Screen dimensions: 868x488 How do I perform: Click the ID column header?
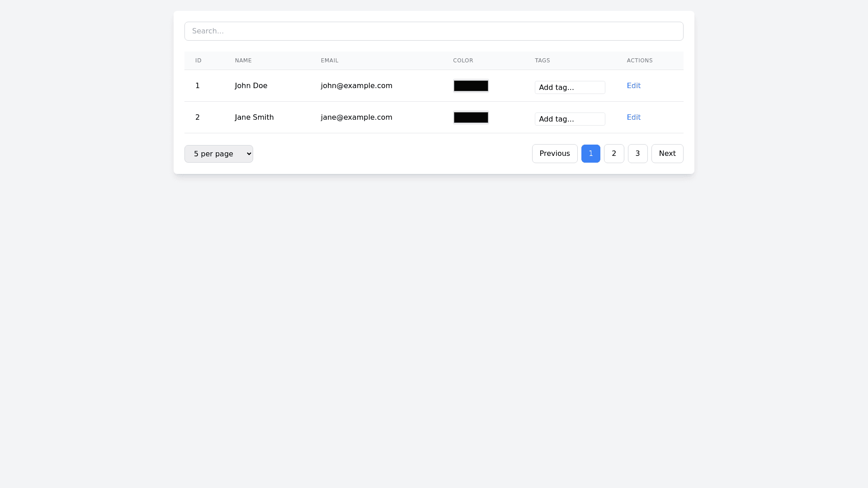(198, 61)
